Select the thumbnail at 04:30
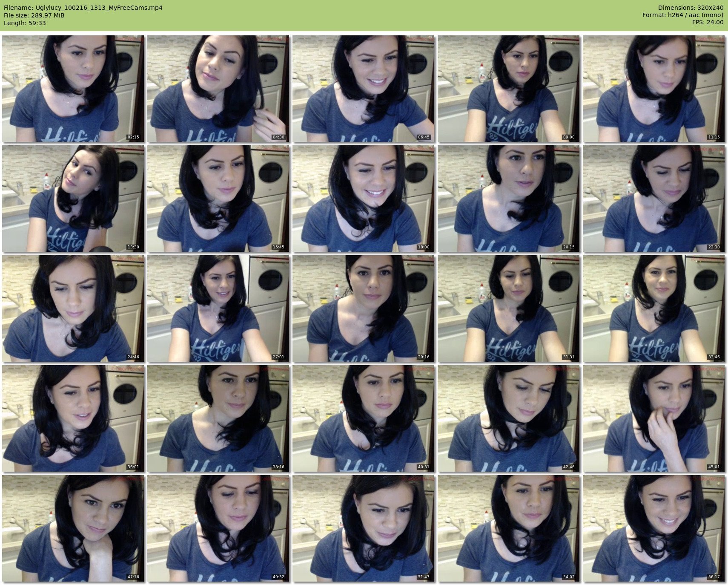Image resolution: width=728 pixels, height=585 pixels. (x=218, y=89)
